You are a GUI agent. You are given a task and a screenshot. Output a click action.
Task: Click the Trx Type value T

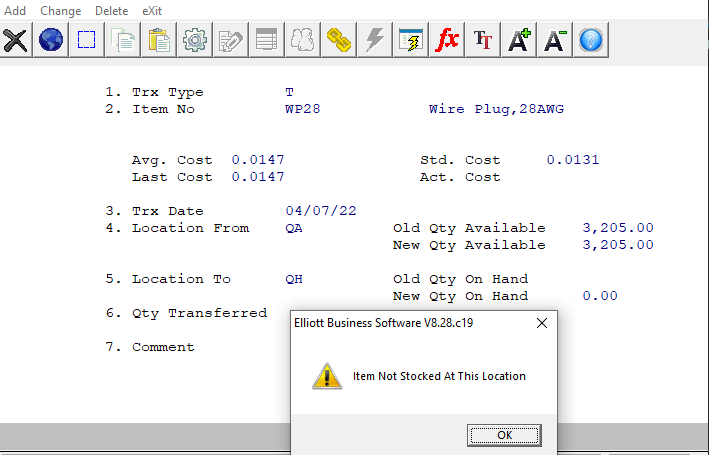[289, 92]
